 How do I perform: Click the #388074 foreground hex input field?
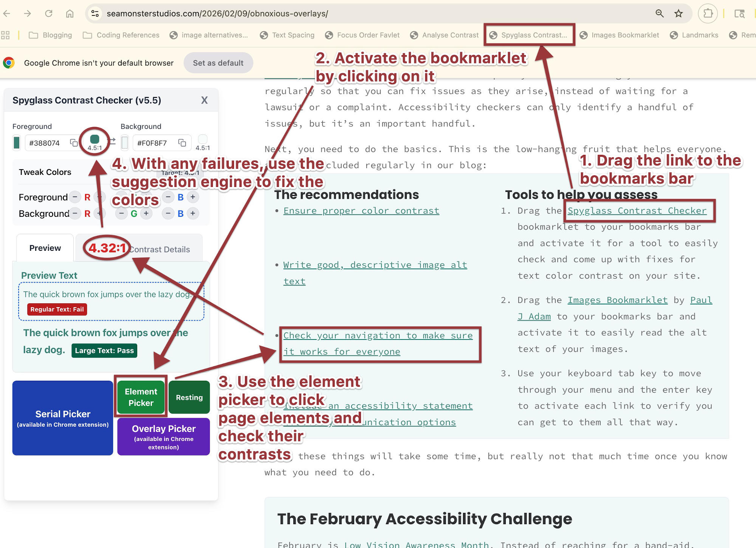pyautogui.click(x=45, y=143)
